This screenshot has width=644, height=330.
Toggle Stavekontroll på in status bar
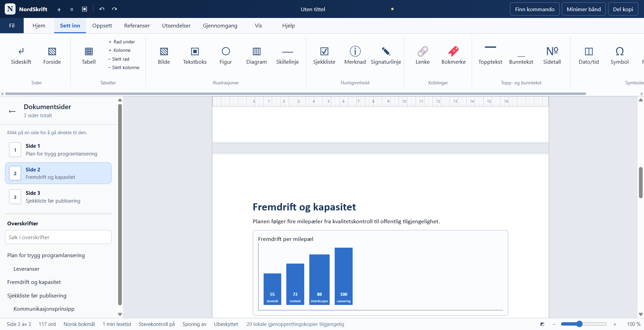click(x=157, y=324)
